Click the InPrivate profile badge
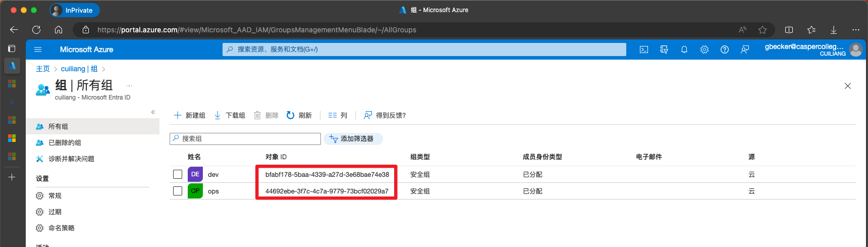Viewport: 868px width, 247px height. coord(74,10)
